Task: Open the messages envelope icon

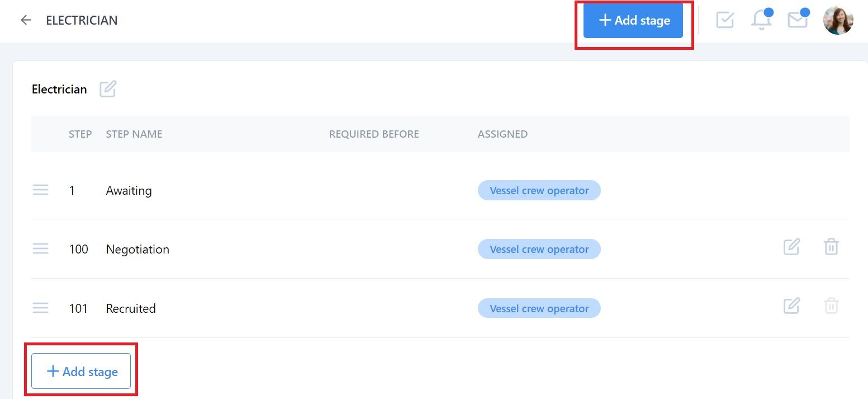Action: click(x=798, y=20)
